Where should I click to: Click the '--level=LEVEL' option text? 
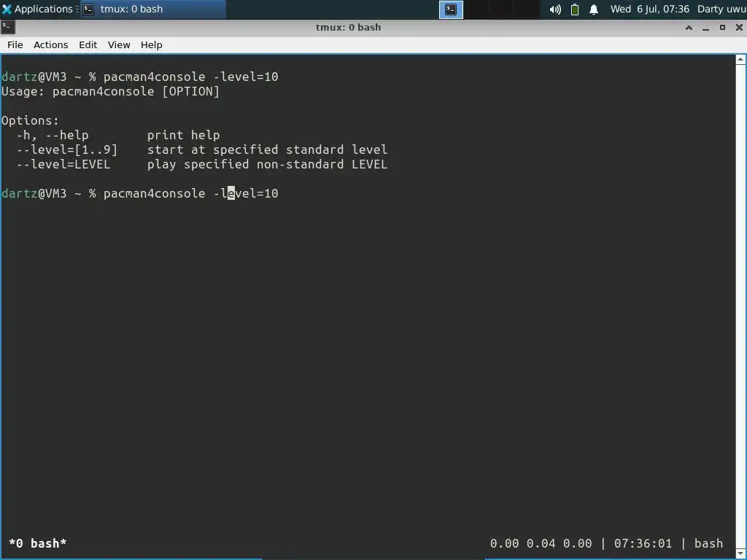[63, 164]
